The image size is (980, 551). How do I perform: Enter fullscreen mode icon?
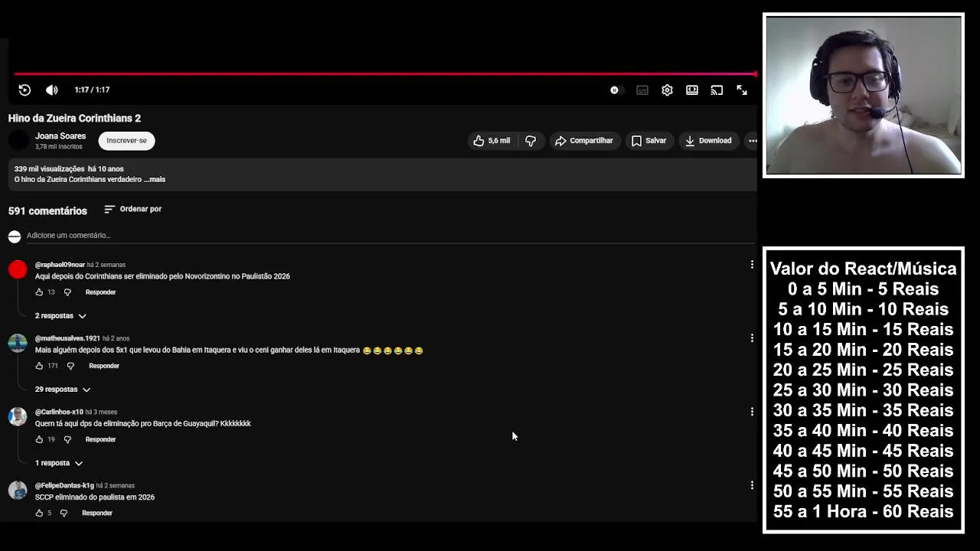742,90
